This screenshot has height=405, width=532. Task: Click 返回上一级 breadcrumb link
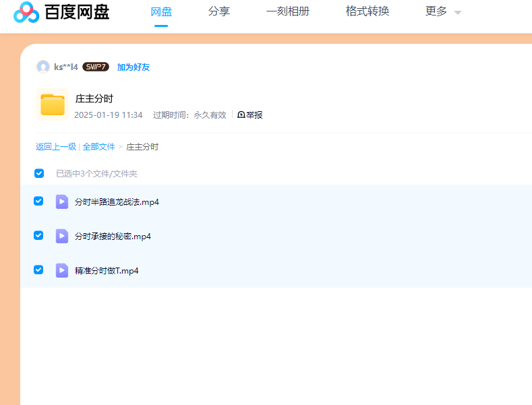pyautogui.click(x=56, y=146)
